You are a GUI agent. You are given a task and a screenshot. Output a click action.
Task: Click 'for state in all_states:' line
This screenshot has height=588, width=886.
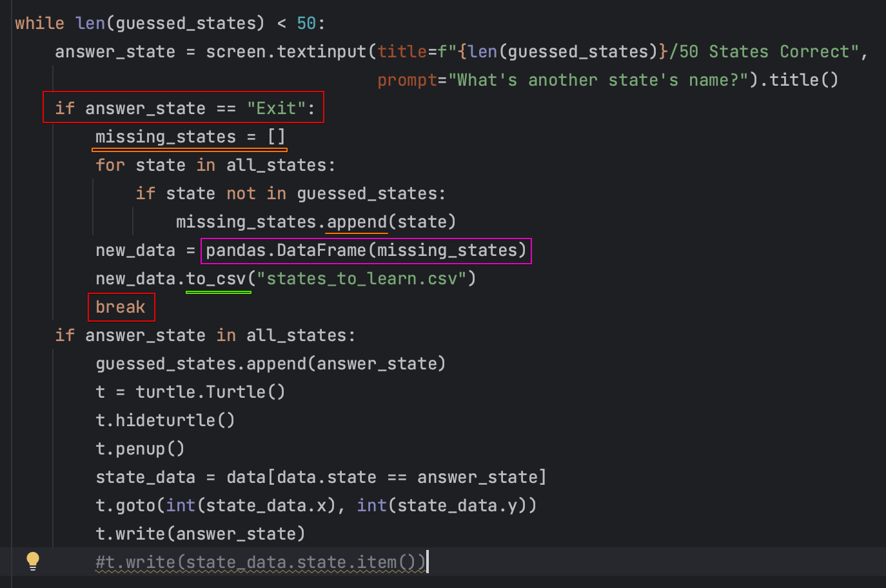215,166
